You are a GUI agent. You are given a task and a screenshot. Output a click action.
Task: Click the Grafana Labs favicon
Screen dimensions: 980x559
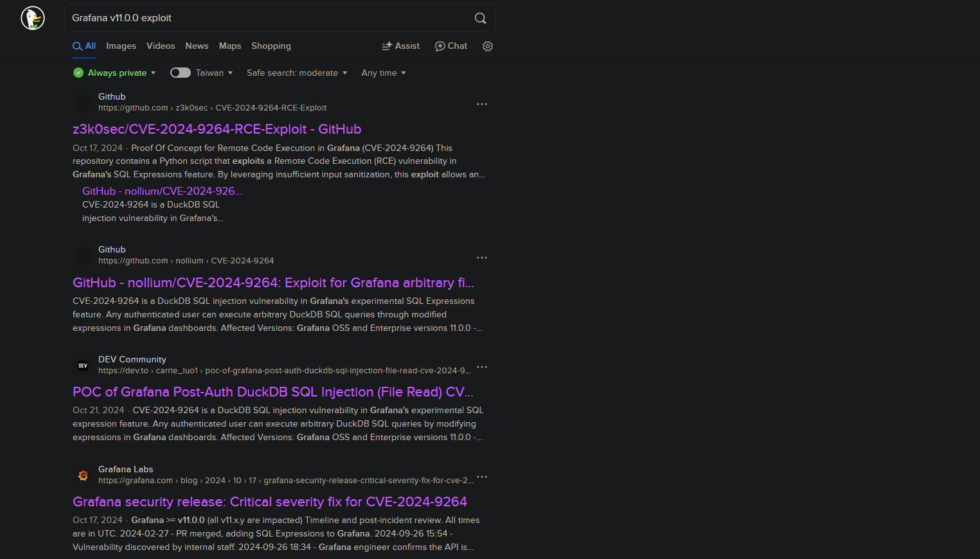83,475
